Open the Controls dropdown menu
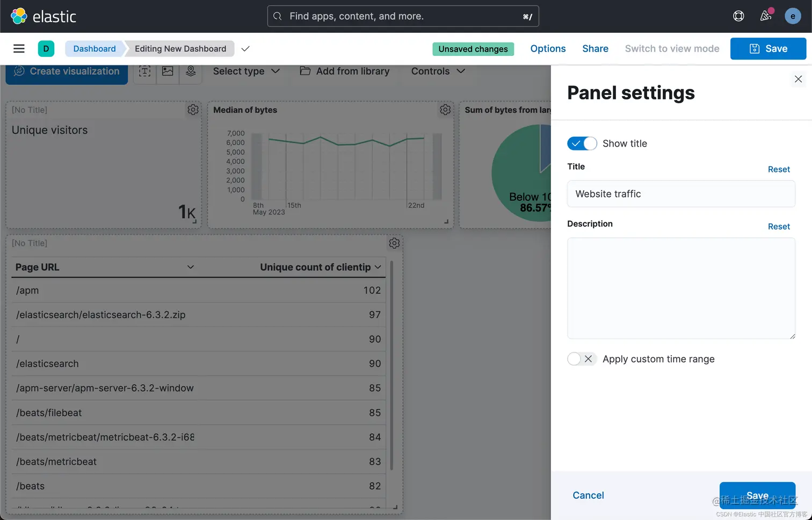The width and height of the screenshot is (812, 520). 438,71
